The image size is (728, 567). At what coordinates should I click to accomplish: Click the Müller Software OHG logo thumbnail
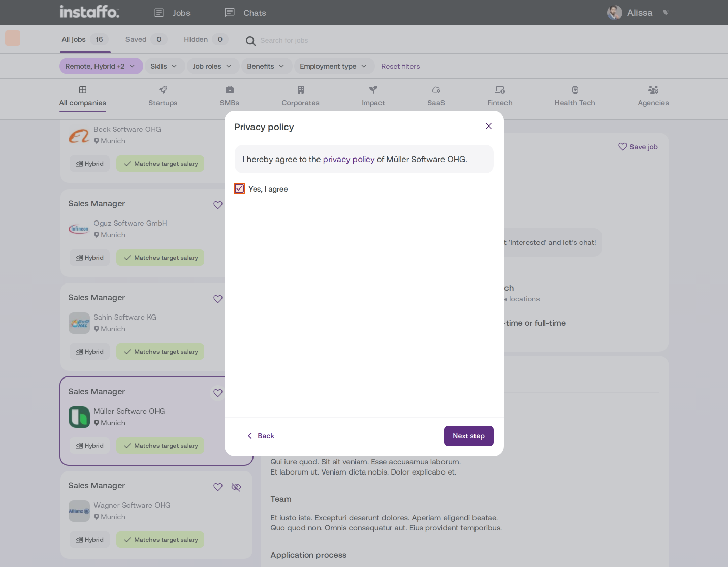click(x=79, y=417)
